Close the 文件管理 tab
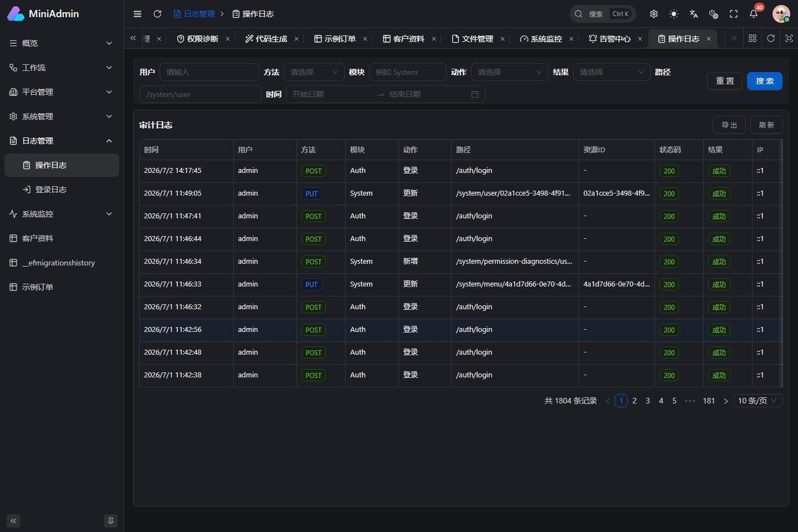The image size is (798, 532). pos(503,39)
